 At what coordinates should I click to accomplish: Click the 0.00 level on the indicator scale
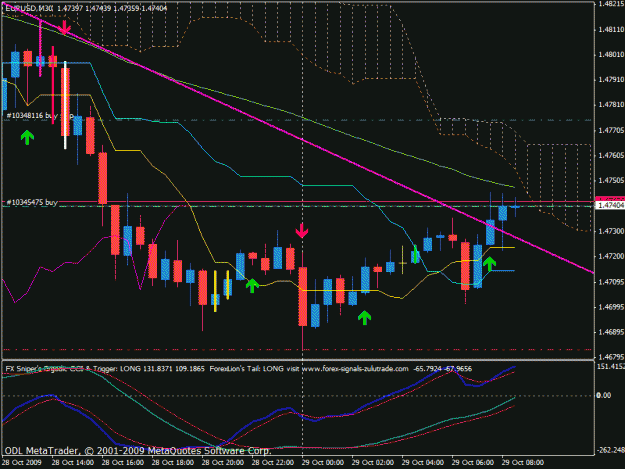pos(603,395)
